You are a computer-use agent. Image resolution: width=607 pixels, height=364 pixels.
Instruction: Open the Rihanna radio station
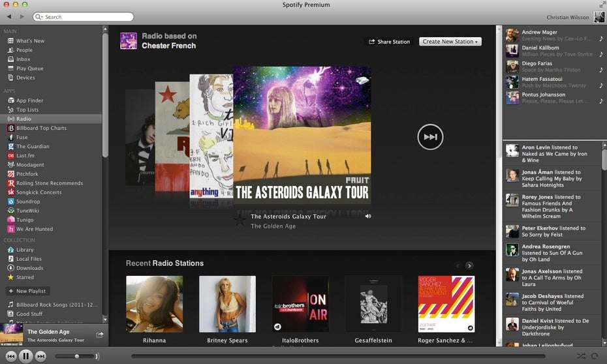[x=154, y=304]
